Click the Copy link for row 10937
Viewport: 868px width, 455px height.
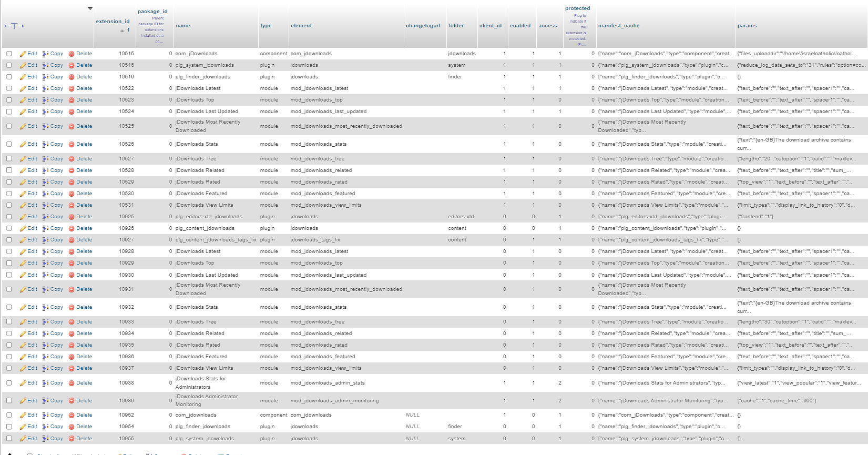tap(57, 368)
